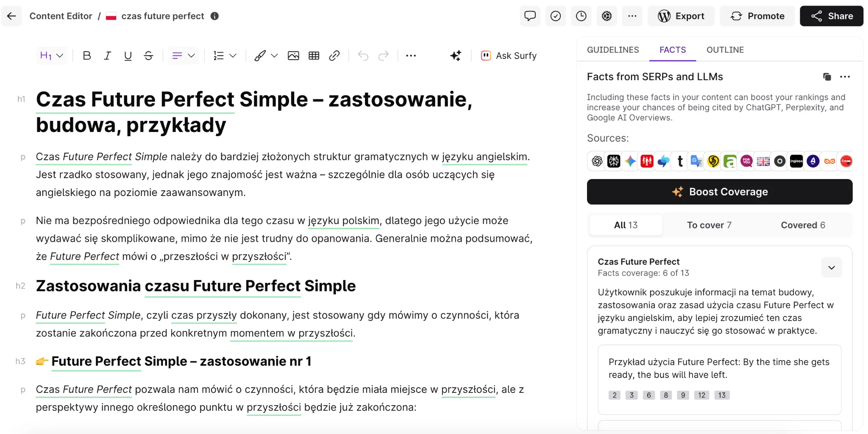Open the version history clock icon
The image size is (868, 434).
[x=581, y=16]
